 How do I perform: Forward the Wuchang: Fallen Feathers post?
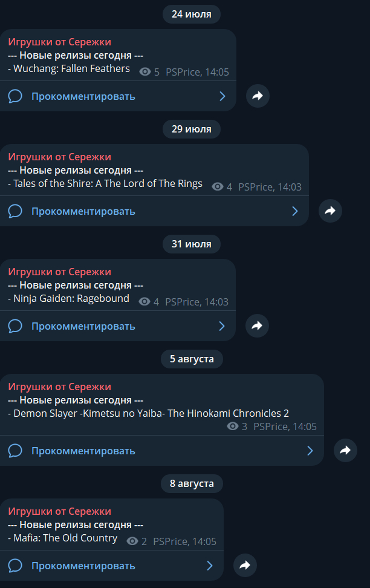258,96
